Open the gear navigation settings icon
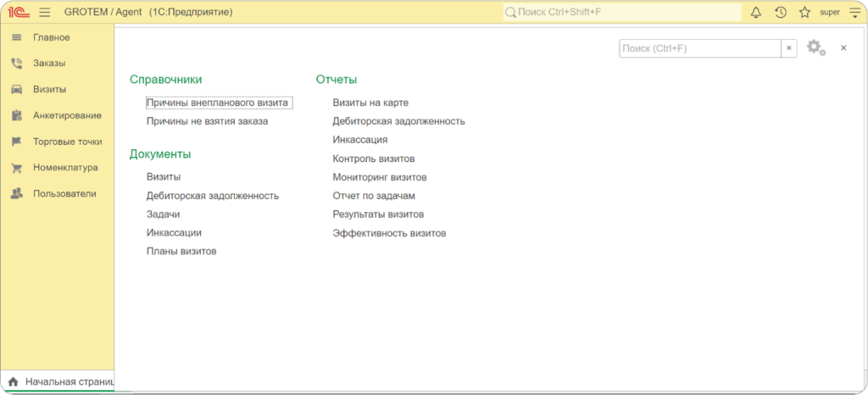 click(816, 47)
